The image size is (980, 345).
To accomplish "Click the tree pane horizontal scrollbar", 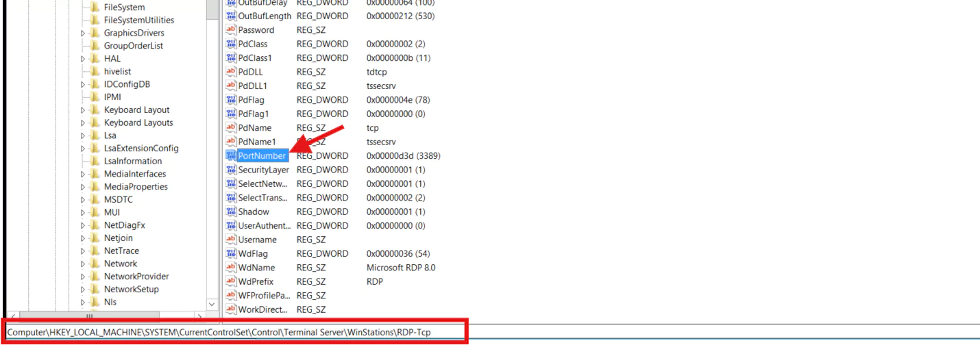I will tap(89, 316).
